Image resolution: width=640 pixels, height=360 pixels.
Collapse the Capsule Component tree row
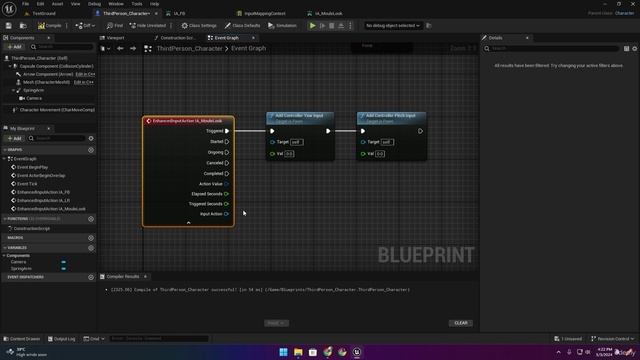click(11, 66)
